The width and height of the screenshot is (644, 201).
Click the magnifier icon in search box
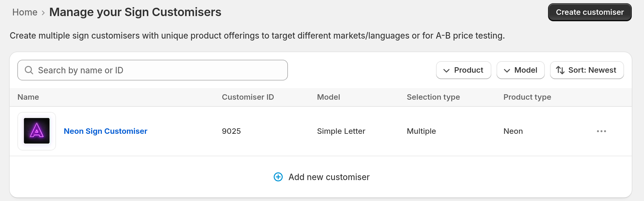[x=29, y=70]
